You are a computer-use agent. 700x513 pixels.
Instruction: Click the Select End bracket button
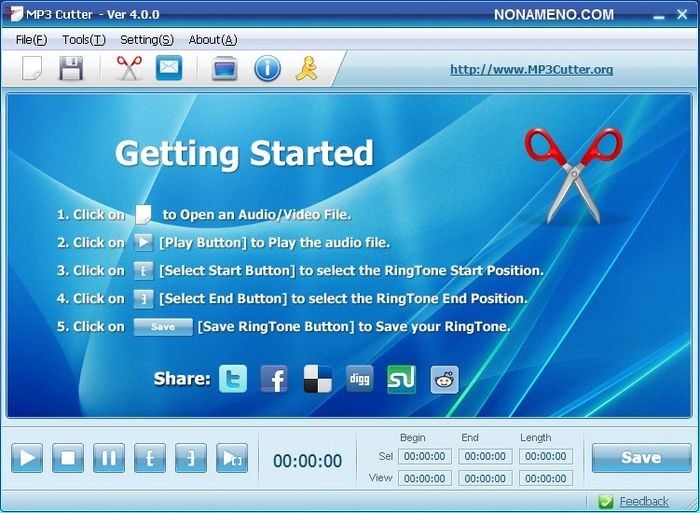(x=190, y=458)
